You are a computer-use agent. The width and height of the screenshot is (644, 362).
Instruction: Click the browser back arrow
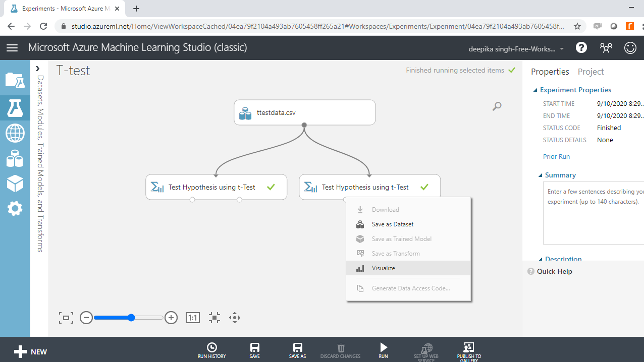(x=11, y=26)
